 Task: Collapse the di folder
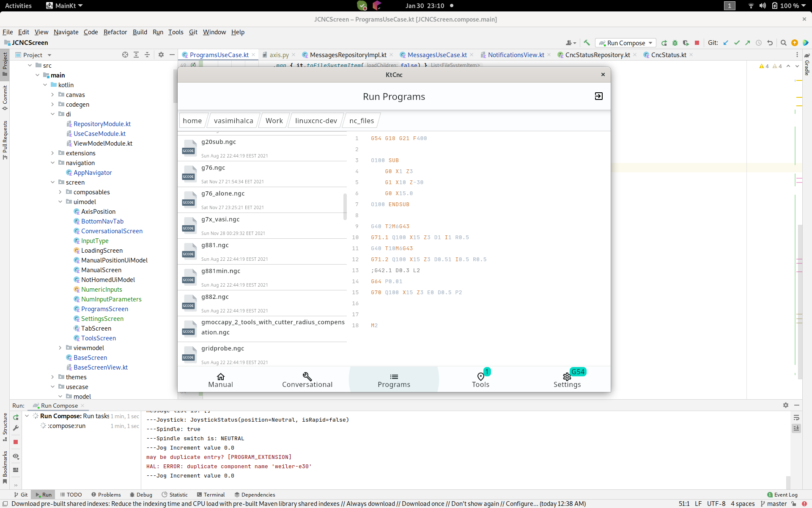(x=52, y=114)
